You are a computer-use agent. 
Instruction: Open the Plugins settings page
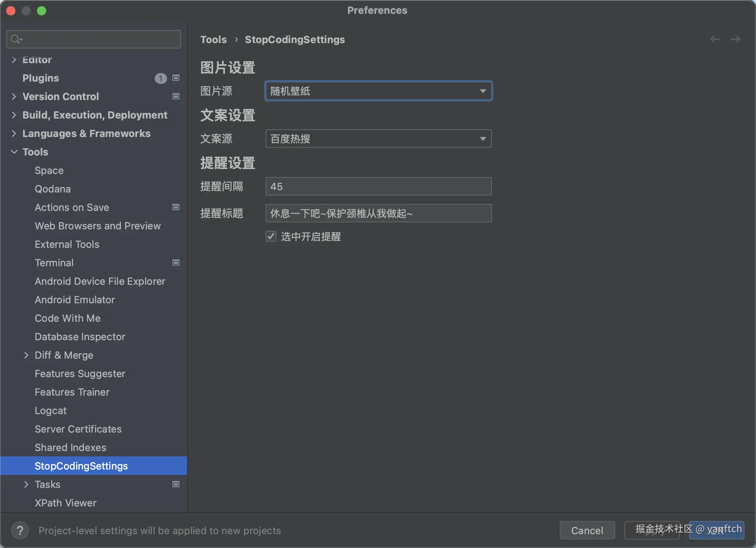coord(41,78)
